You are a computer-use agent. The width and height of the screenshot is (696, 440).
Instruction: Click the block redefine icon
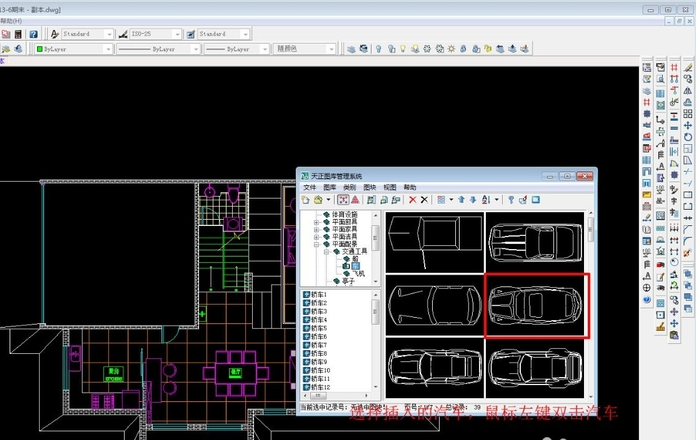click(x=384, y=200)
